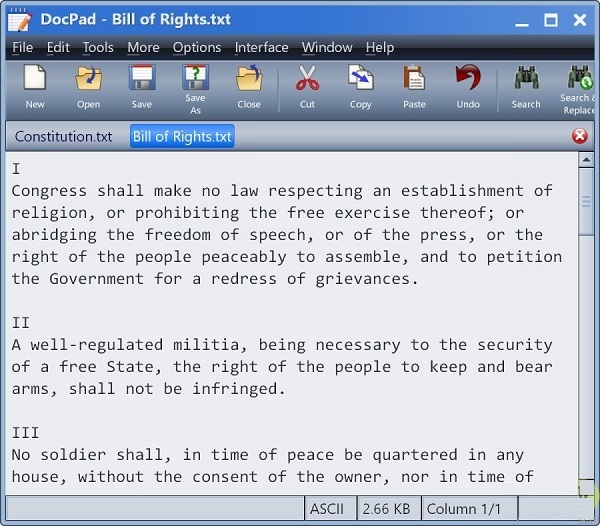Close the file via the Close folder icon
The height and width of the screenshot is (526, 600).
click(x=249, y=84)
